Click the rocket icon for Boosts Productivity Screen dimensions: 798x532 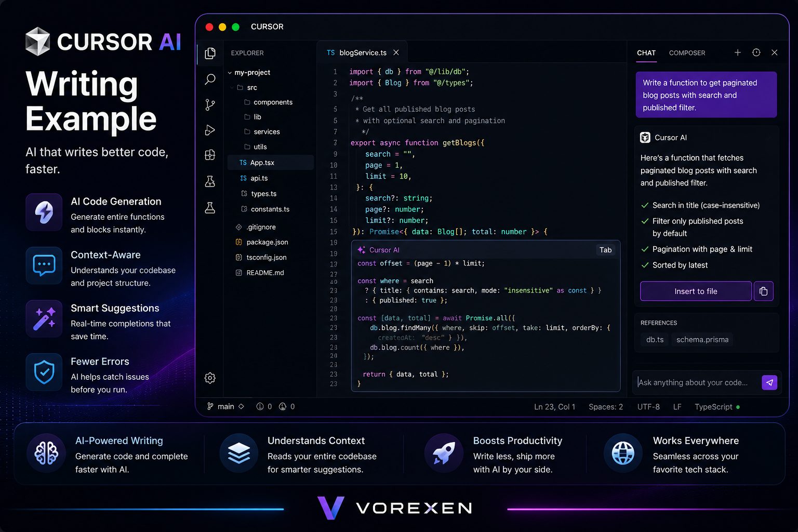pyautogui.click(x=444, y=454)
